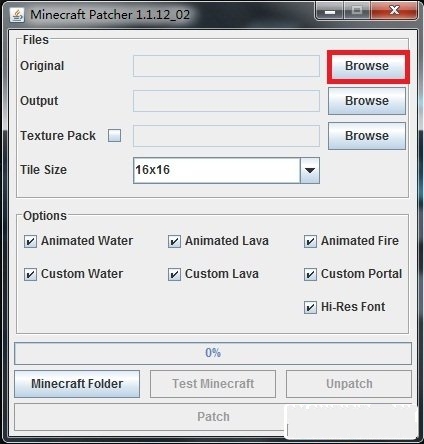The image size is (424, 444).
Task: Browse for a Texture Pack
Action: point(367,136)
